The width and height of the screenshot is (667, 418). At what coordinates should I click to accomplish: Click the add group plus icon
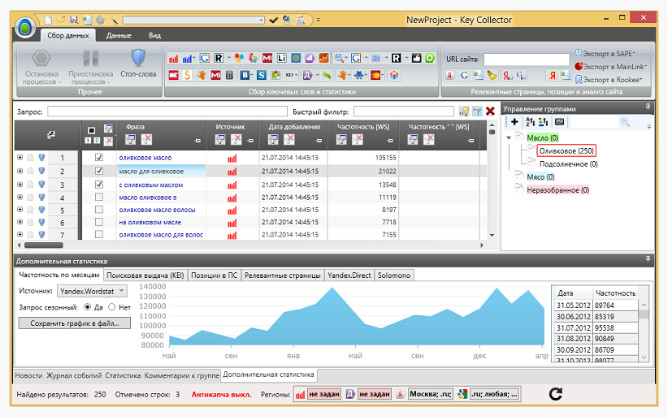[514, 121]
